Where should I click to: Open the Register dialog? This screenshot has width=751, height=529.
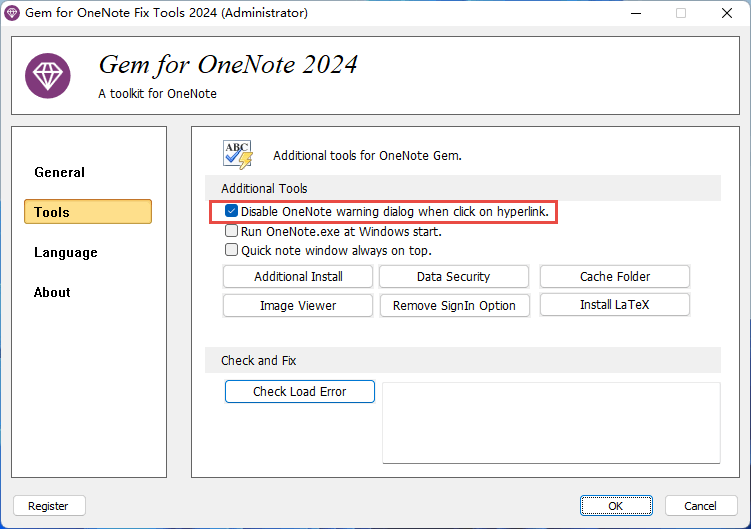(x=49, y=506)
